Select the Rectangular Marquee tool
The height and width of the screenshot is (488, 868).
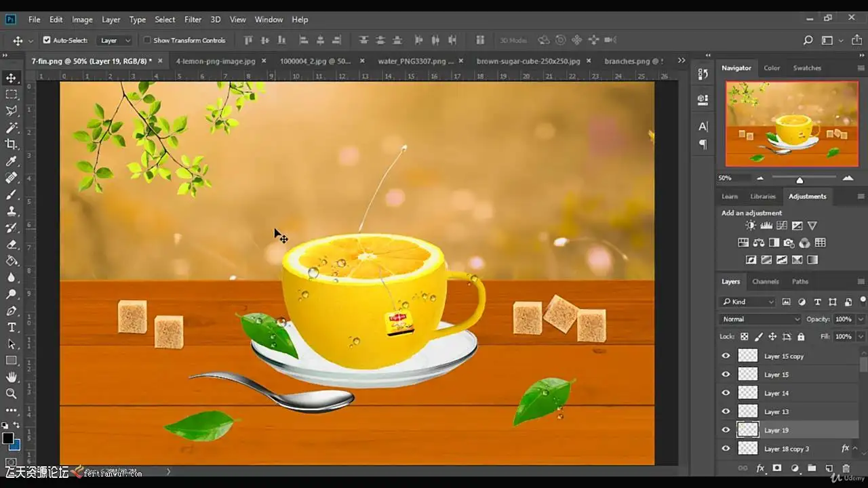point(12,95)
